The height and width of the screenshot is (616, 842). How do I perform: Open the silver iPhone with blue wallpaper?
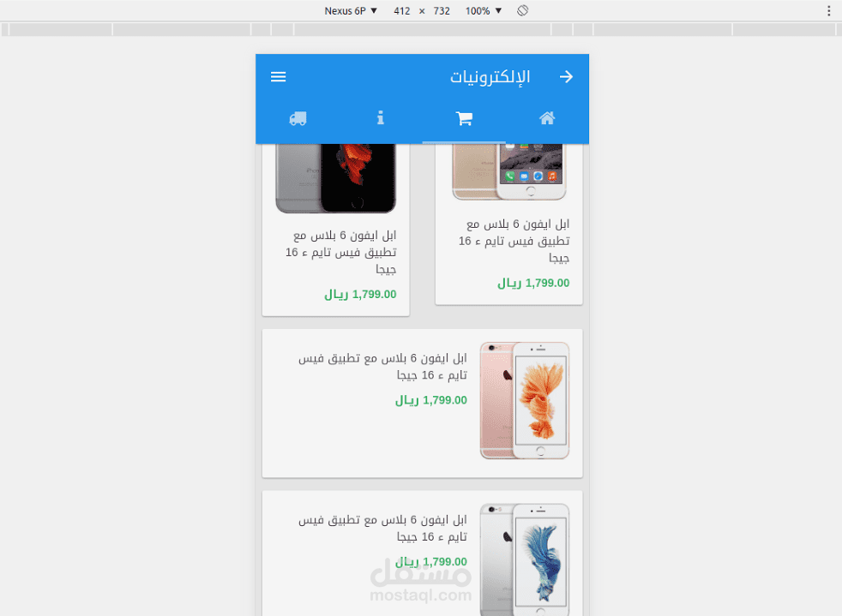(x=525, y=559)
